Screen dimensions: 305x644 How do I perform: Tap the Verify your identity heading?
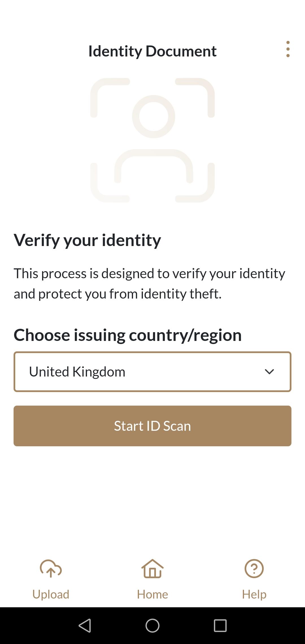(x=87, y=240)
